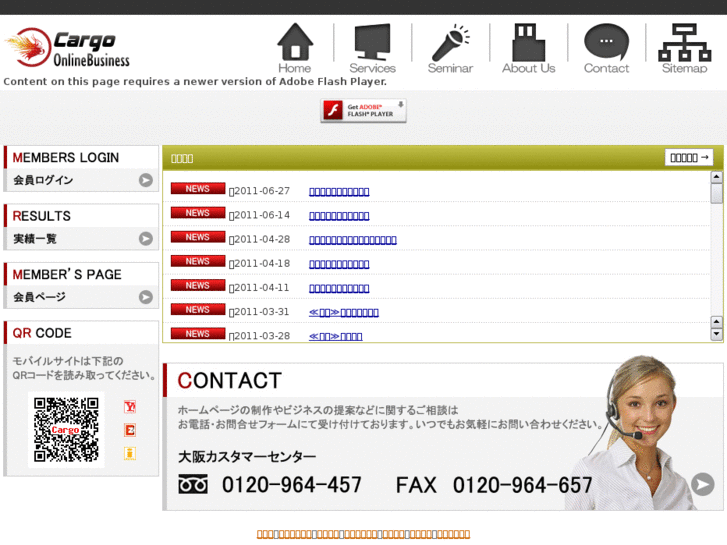Click the news list button with arrow
Image resolution: width=727 pixels, height=545 pixels.
(x=689, y=158)
